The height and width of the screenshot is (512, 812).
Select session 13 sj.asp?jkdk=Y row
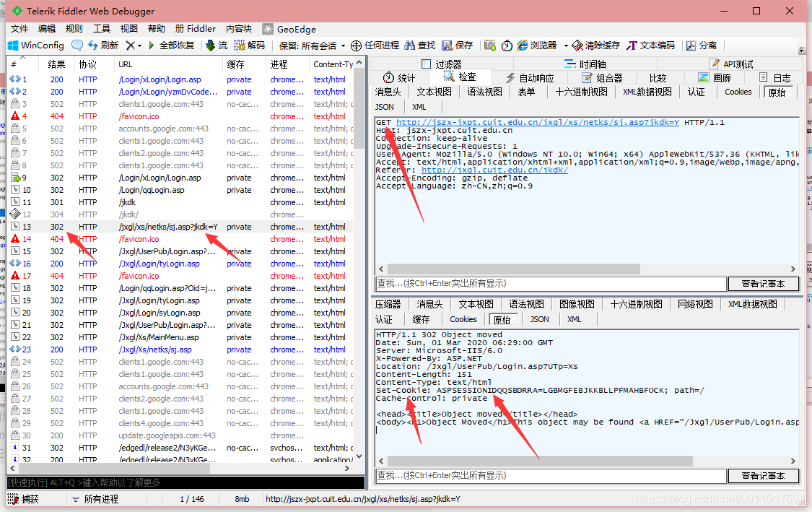click(x=181, y=227)
